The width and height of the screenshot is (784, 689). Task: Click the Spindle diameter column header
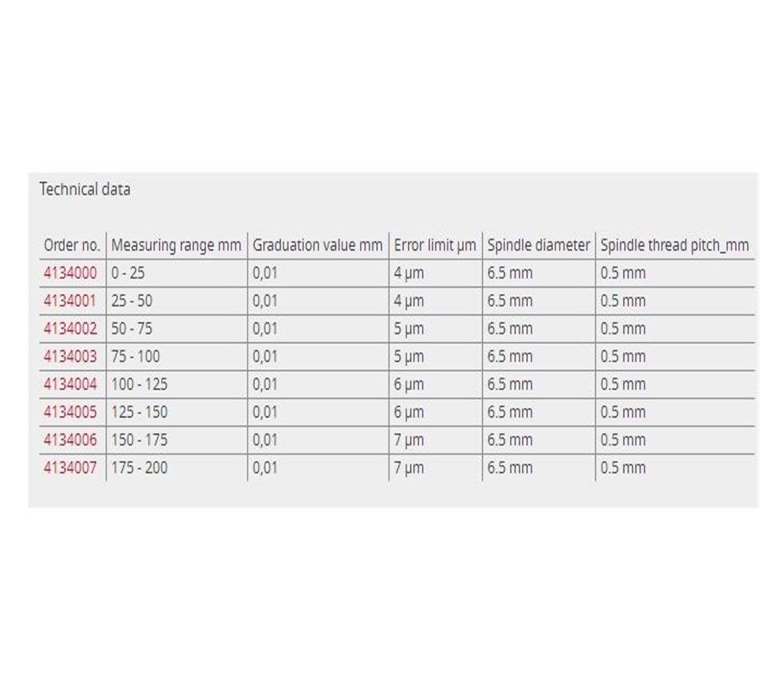tap(539, 245)
